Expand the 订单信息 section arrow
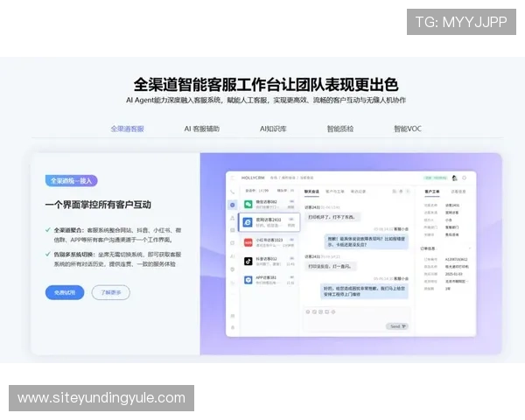The width and height of the screenshot is (525, 420). (x=469, y=248)
